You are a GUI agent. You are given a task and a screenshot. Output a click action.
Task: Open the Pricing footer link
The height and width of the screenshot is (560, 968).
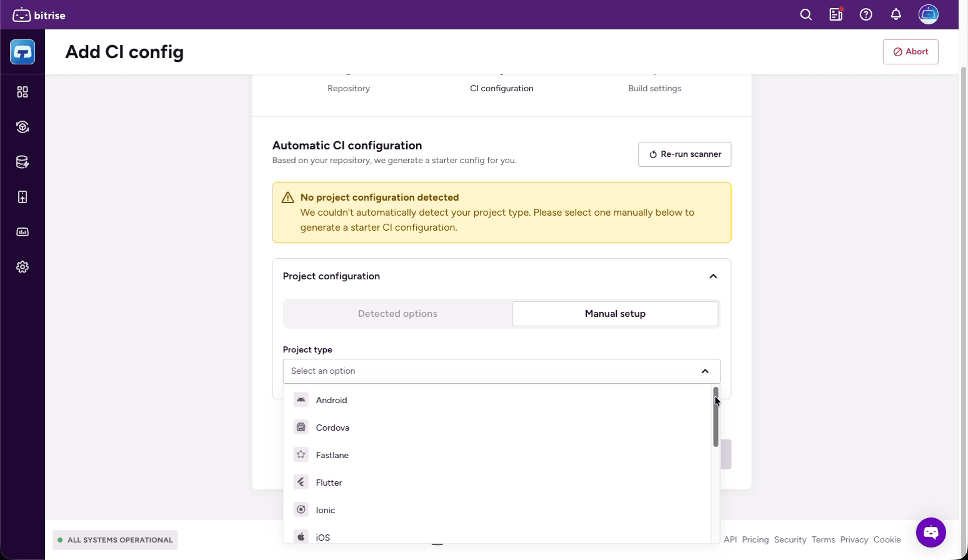click(756, 540)
